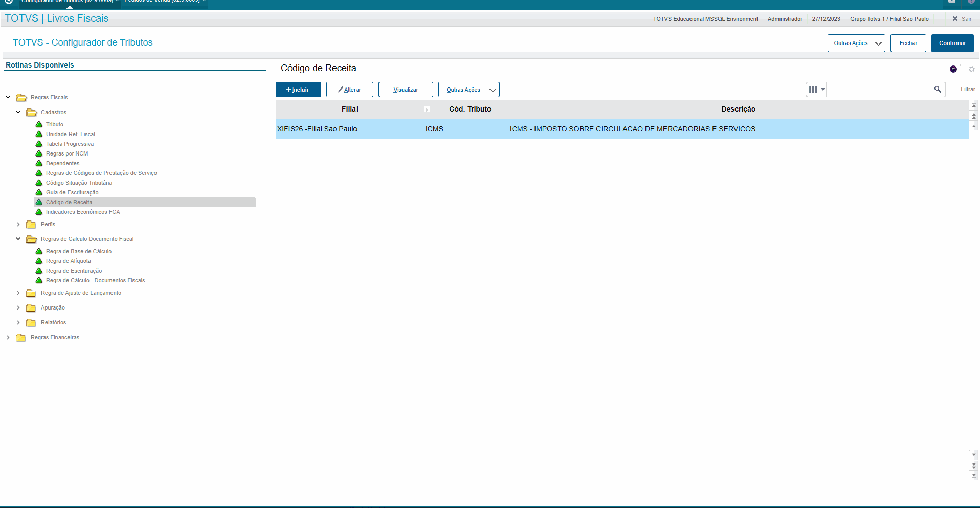
Task: Click the Cadastros folder icon
Action: coord(31,112)
